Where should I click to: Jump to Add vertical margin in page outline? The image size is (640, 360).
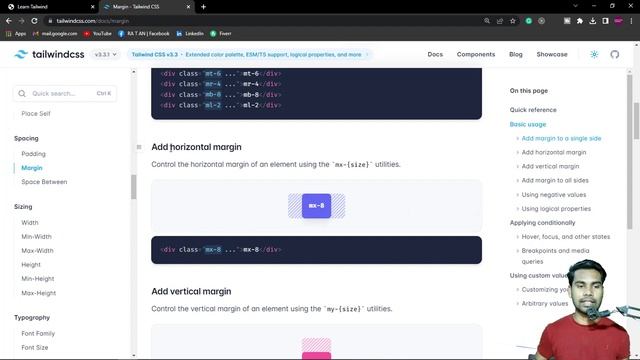(x=550, y=166)
